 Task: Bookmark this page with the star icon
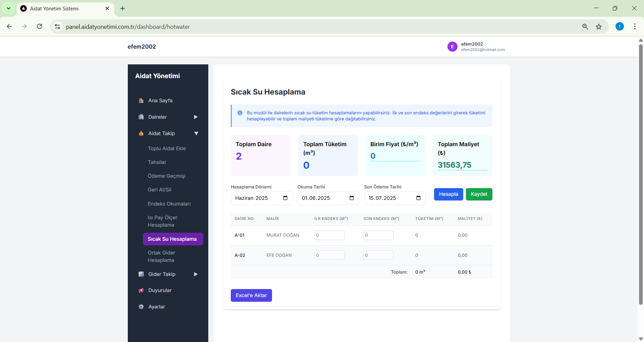pos(599,27)
